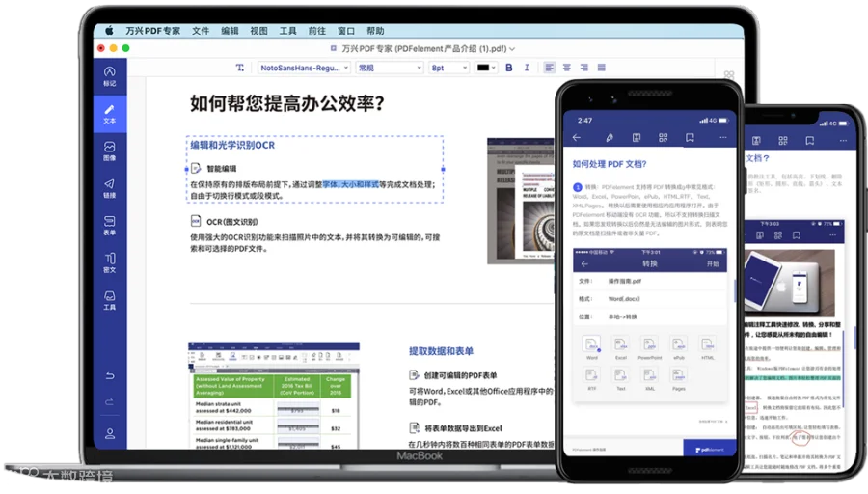Screen dimensions: 868x494
Task: Open the user account icon in sidebar
Action: click(110, 433)
